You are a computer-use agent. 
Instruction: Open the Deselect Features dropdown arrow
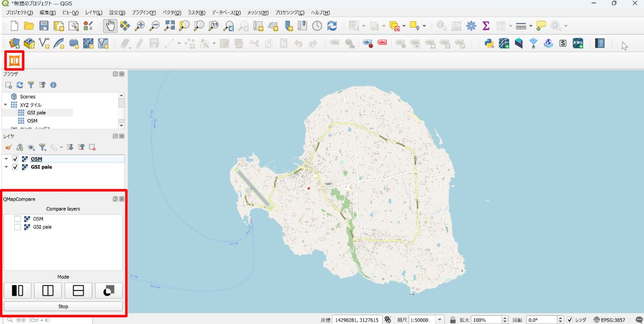pos(404,26)
